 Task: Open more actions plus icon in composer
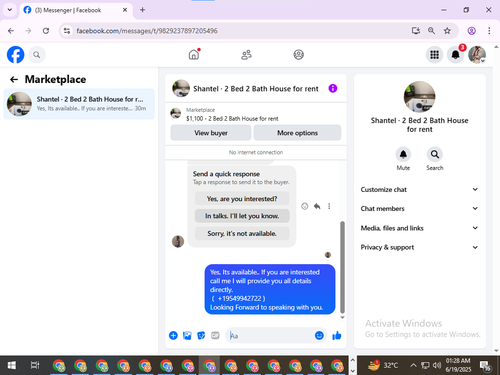(173, 335)
